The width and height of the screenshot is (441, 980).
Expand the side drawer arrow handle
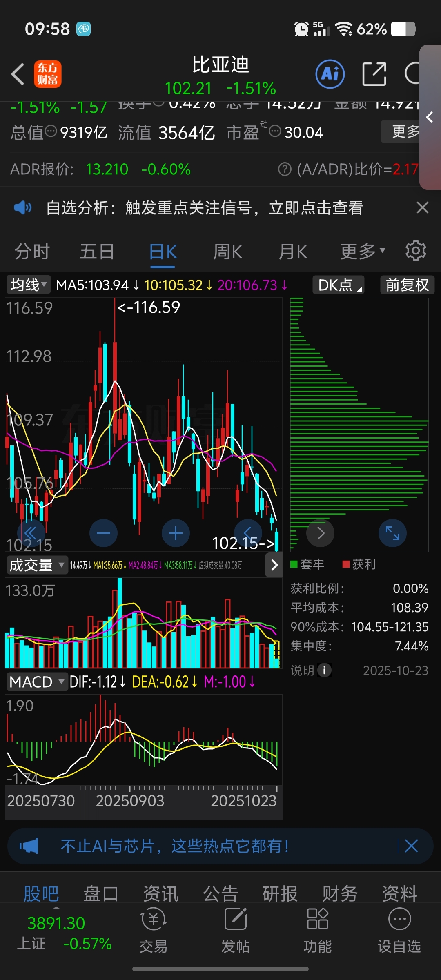click(430, 118)
